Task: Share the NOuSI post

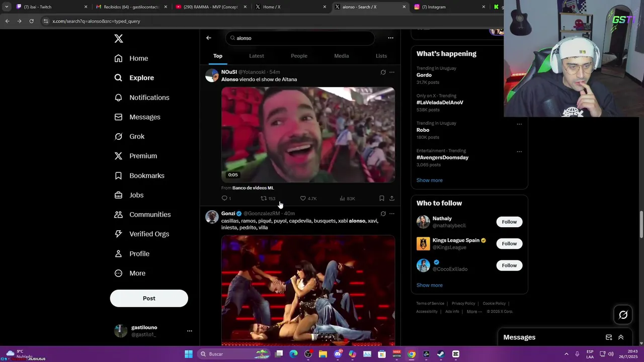Action: click(392, 199)
